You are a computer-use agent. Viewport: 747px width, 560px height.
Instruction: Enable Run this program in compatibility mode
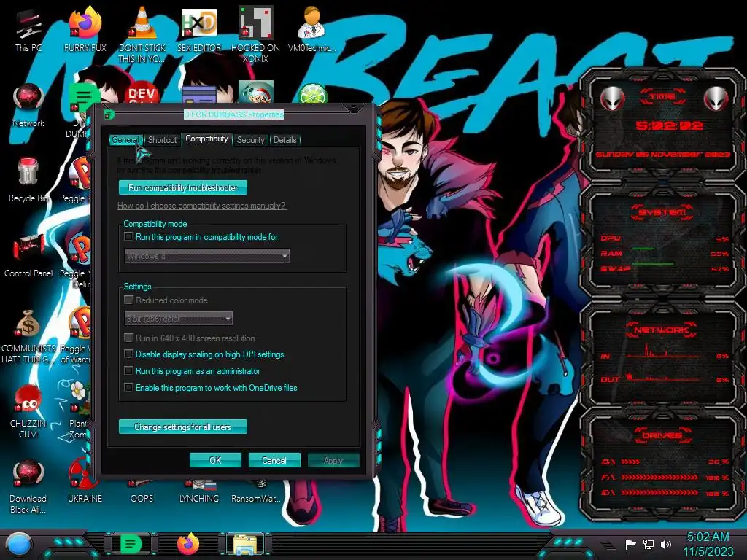pos(128,236)
